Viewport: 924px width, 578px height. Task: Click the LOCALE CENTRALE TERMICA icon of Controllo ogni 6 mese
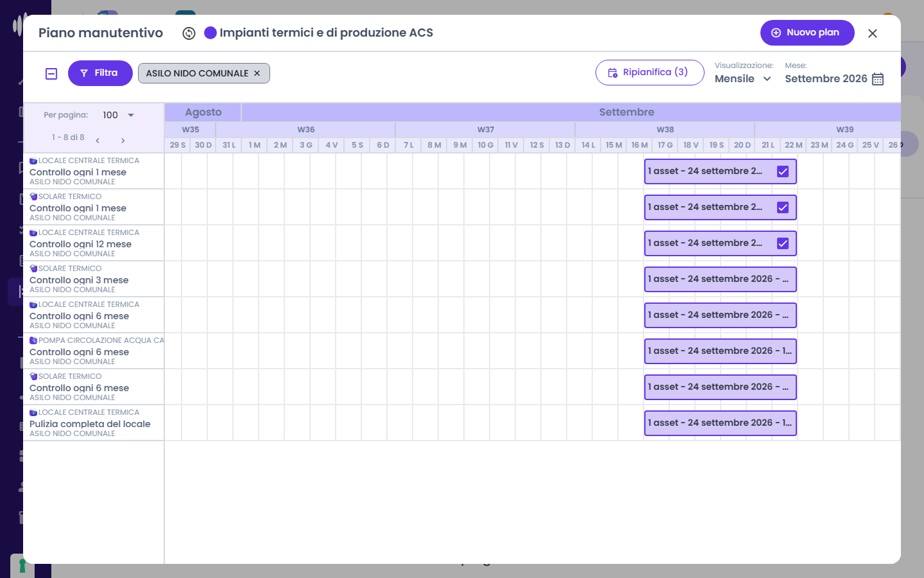coord(33,305)
